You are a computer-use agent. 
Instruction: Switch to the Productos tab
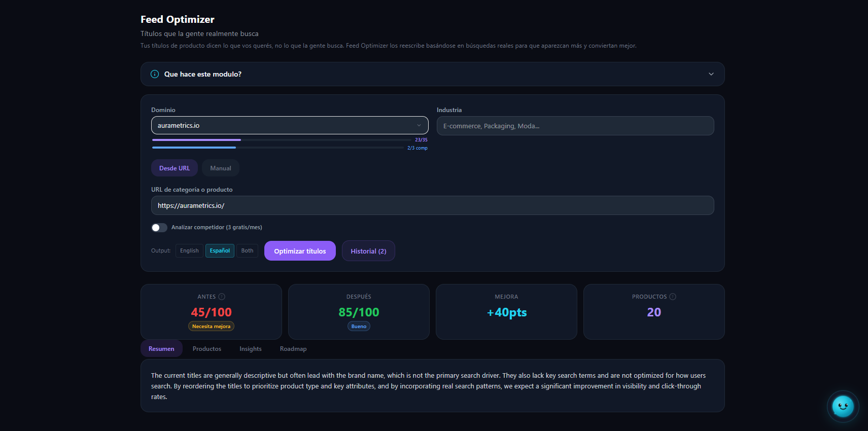click(x=207, y=349)
